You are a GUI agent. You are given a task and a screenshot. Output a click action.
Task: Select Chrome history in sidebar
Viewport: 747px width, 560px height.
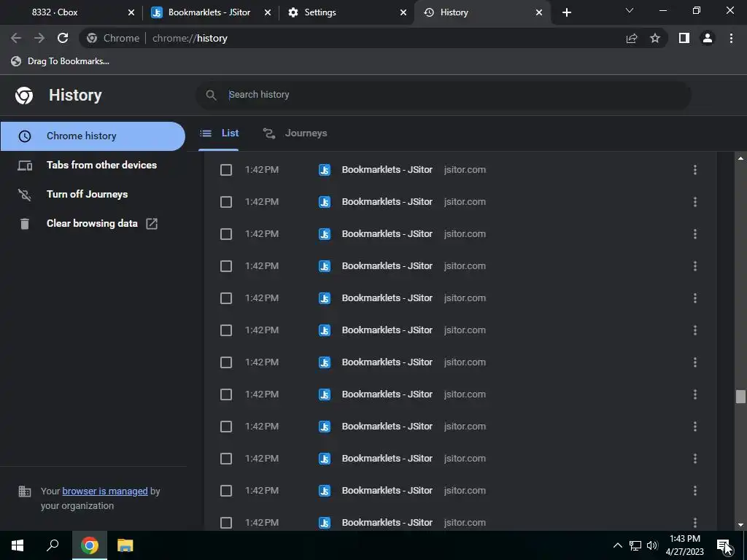(x=93, y=136)
